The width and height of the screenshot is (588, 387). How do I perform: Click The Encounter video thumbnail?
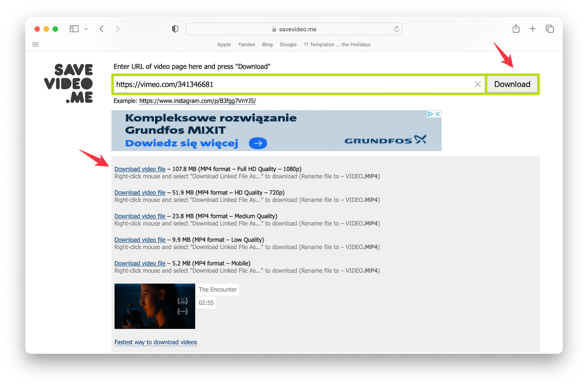coord(155,306)
